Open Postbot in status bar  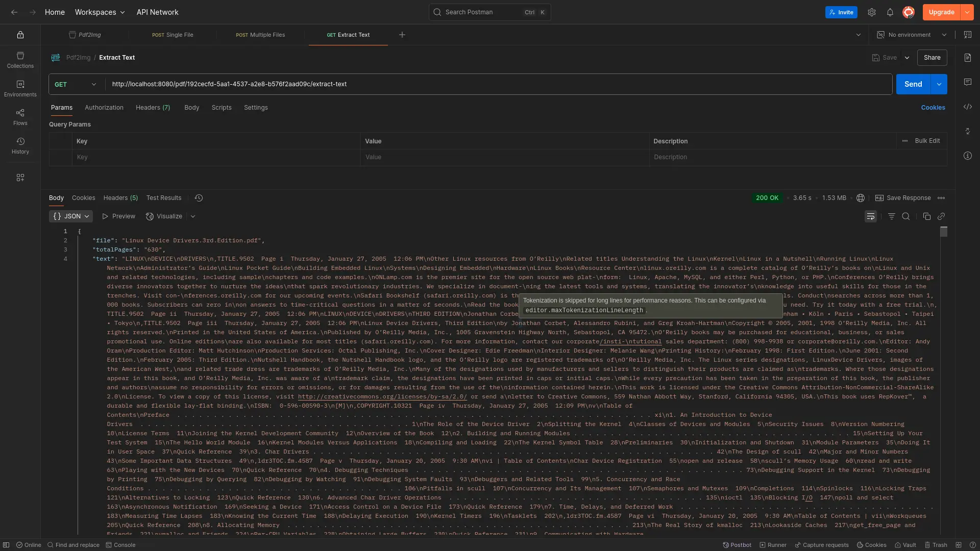click(737, 545)
